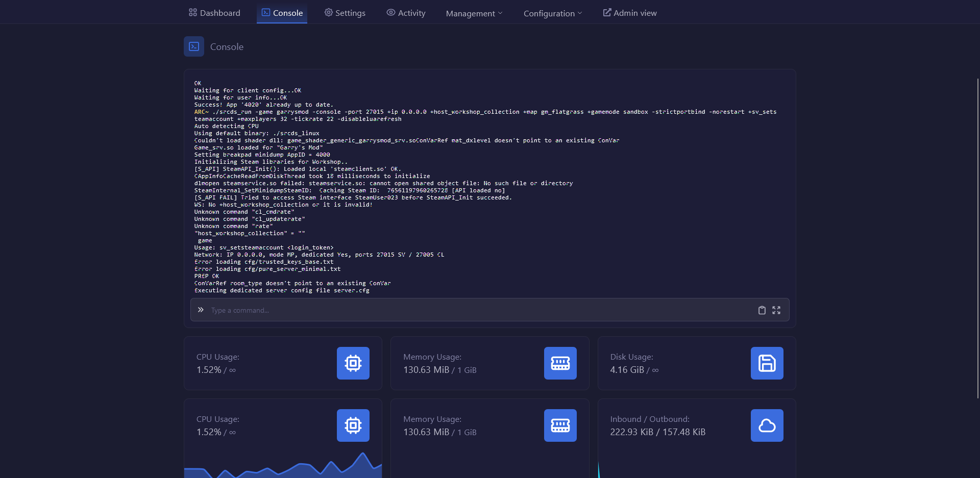The image size is (980, 478).
Task: Expand console to fullscreen
Action: 776,310
